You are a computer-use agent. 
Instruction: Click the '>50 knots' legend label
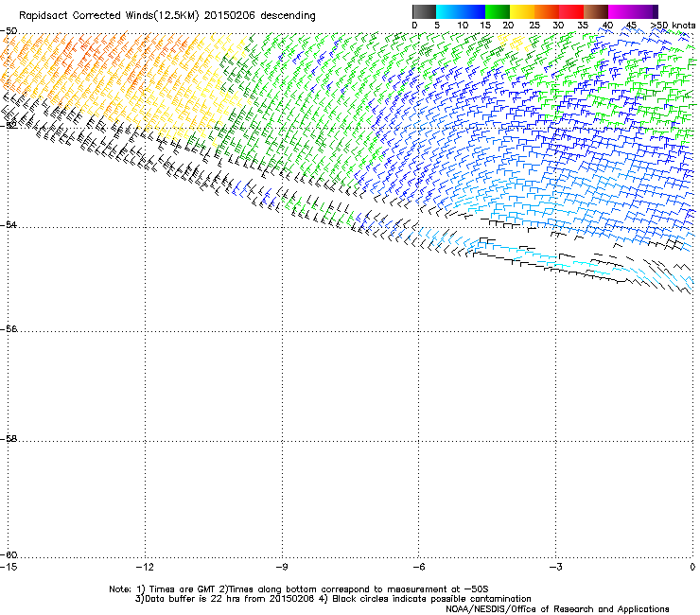[x=673, y=26]
